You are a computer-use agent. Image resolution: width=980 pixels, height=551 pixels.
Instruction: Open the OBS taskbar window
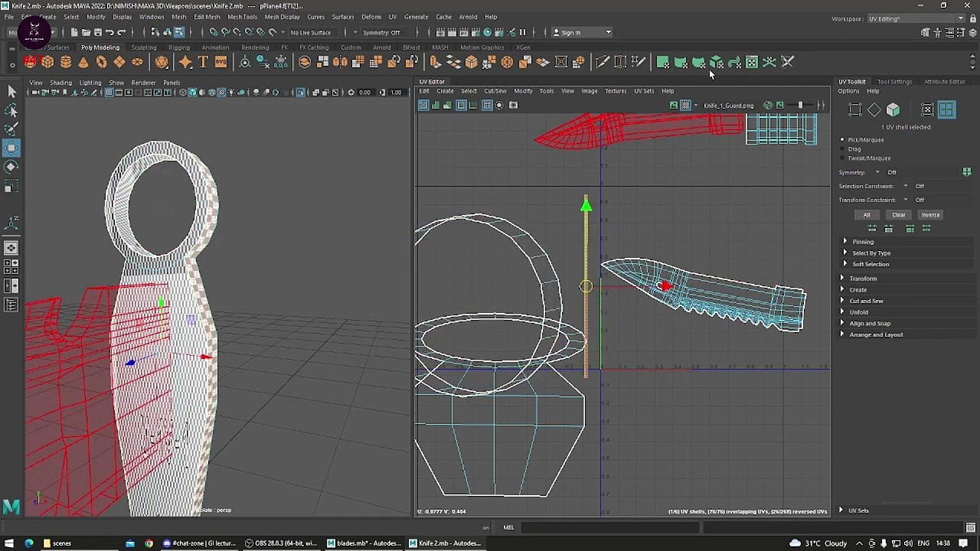click(281, 543)
